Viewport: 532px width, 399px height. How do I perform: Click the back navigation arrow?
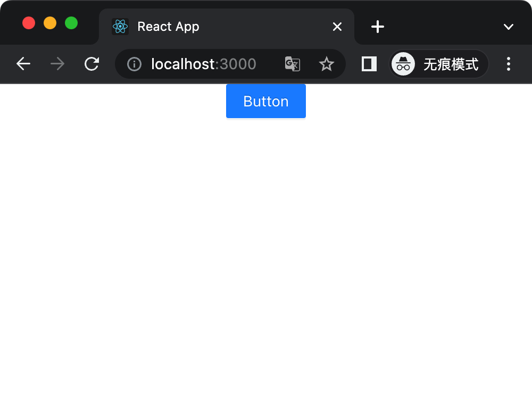[23, 64]
